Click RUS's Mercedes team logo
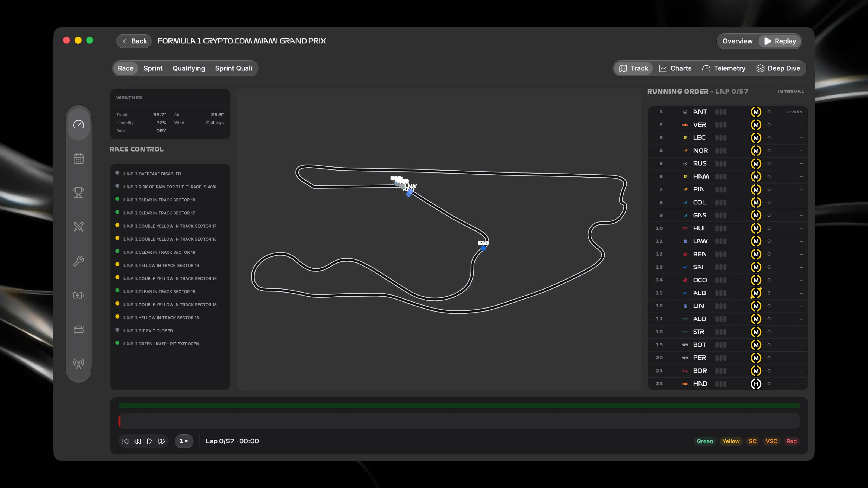This screenshot has height=488, width=868. [x=685, y=164]
